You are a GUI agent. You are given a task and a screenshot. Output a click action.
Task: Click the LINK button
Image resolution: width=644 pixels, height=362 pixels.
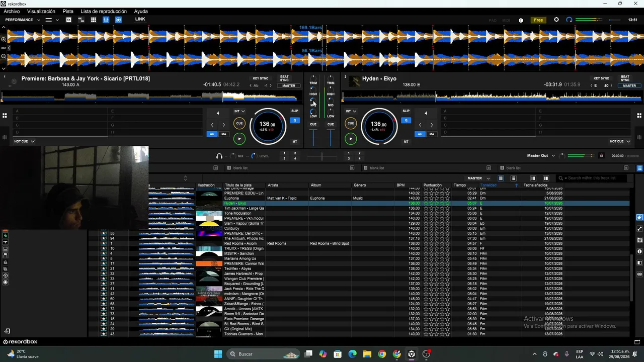click(x=140, y=19)
